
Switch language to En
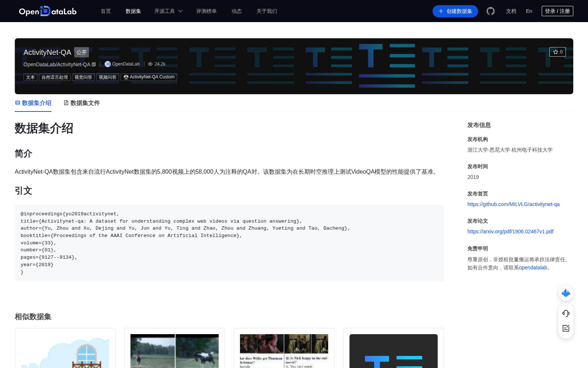(x=529, y=11)
